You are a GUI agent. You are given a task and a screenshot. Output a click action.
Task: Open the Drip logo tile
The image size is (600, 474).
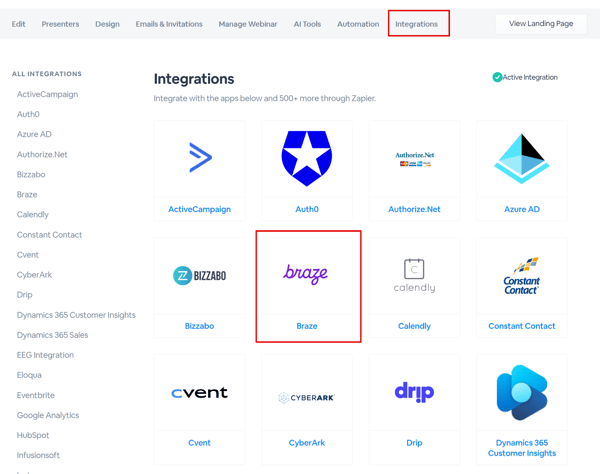[414, 392]
